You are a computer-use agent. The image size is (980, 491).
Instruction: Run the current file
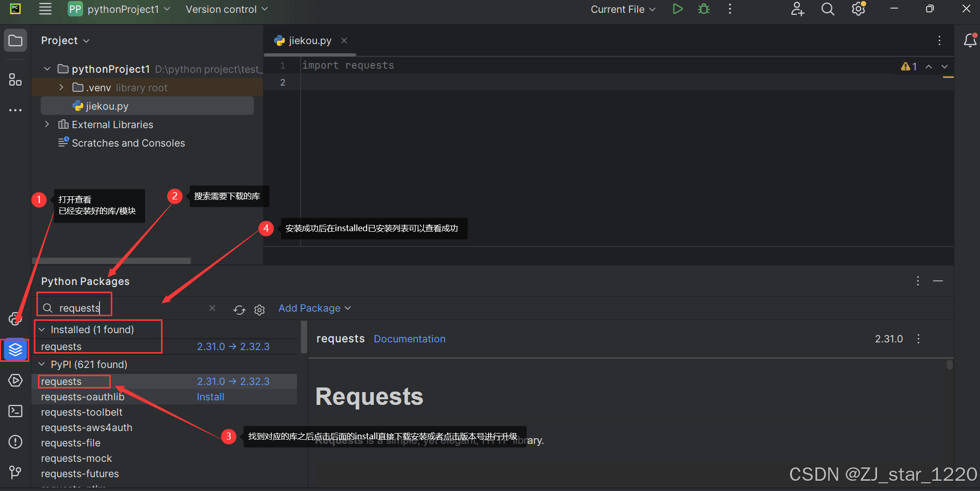coord(677,9)
